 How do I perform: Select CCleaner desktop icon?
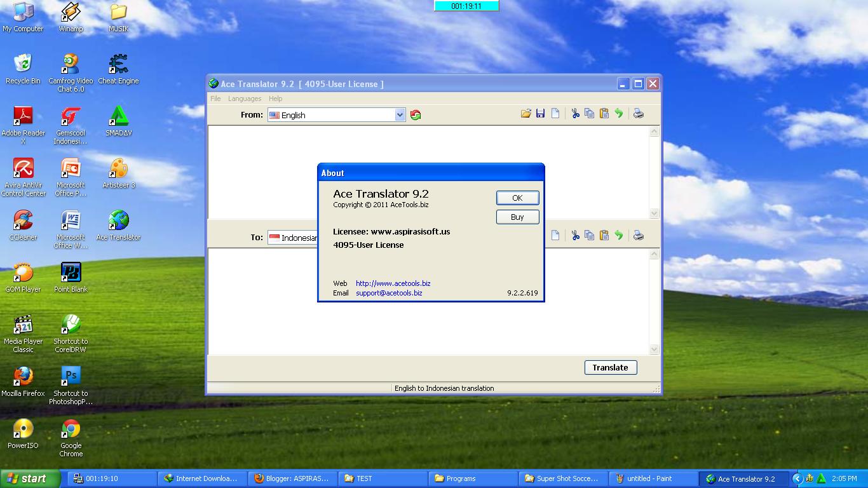click(23, 226)
